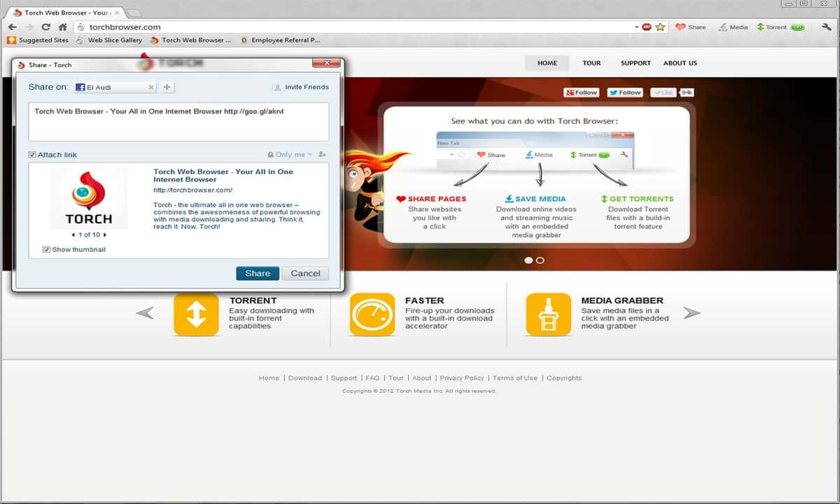The image size is (840, 504).
Task: Uncheck the Attach link checkbox
Action: click(x=32, y=155)
